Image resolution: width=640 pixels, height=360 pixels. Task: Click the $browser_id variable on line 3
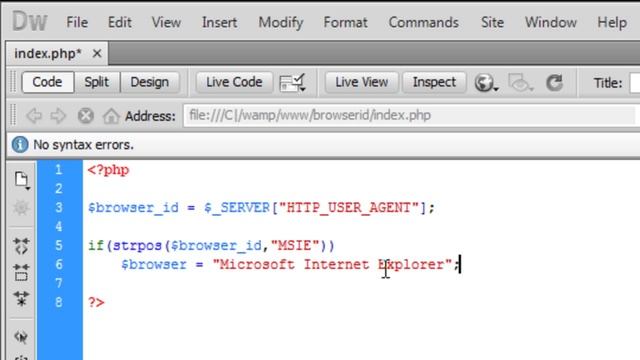[133, 207]
